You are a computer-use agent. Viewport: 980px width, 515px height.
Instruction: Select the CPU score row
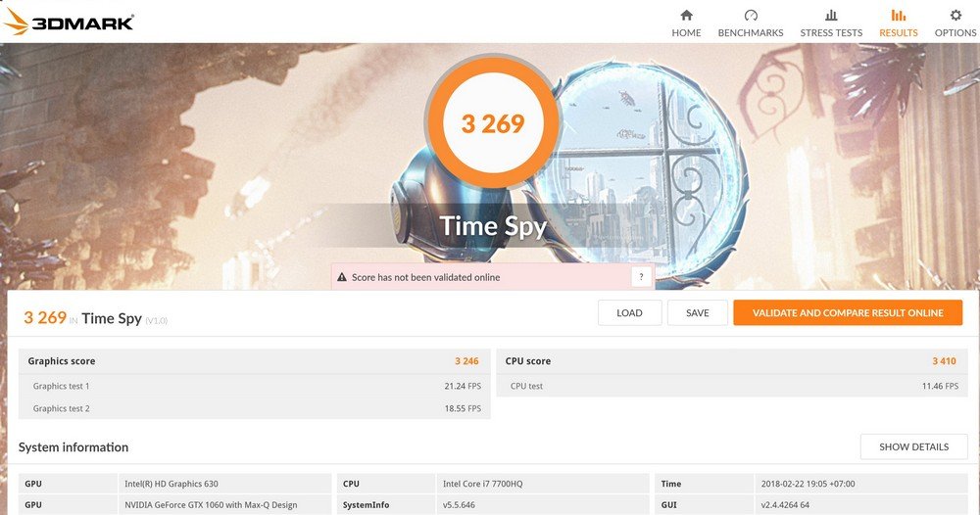pos(732,361)
